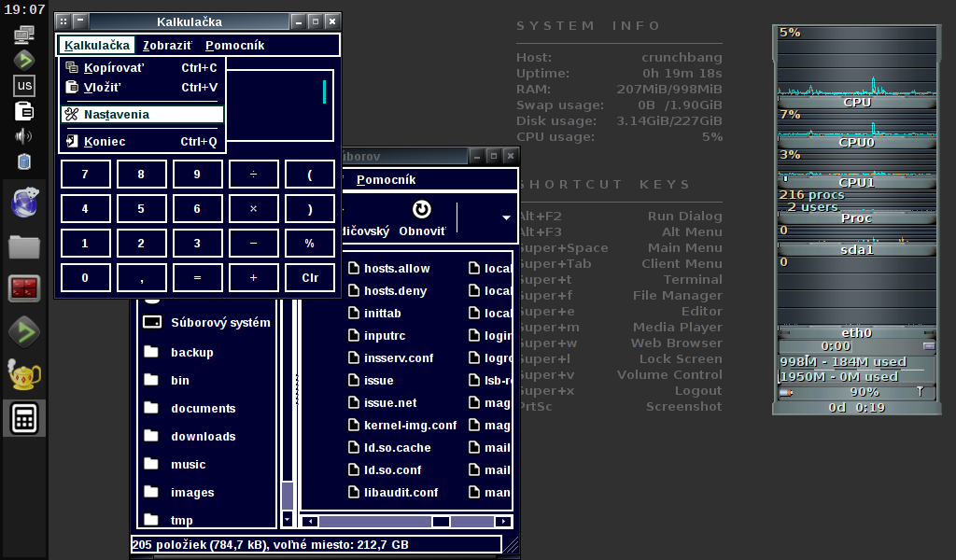Viewport: 956px width, 560px height.
Task: Select the ld.so.cache file
Action: click(x=389, y=447)
